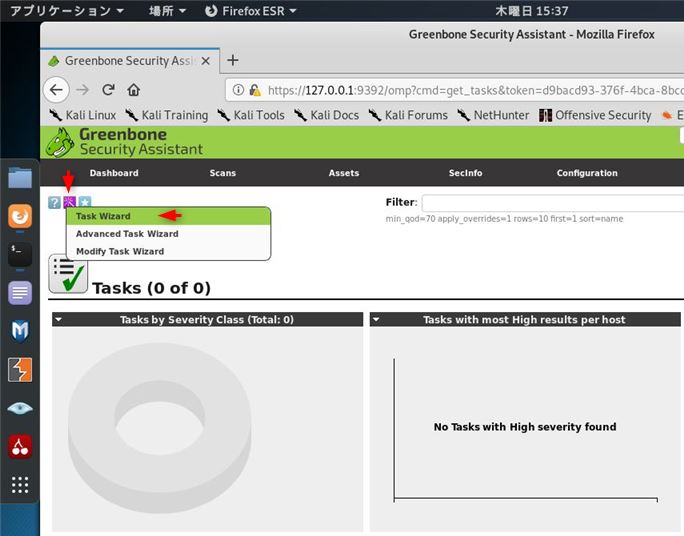Screen dimensions: 684x536
Task: Click the Tasks (0 of 0) heading
Action: 151,288
